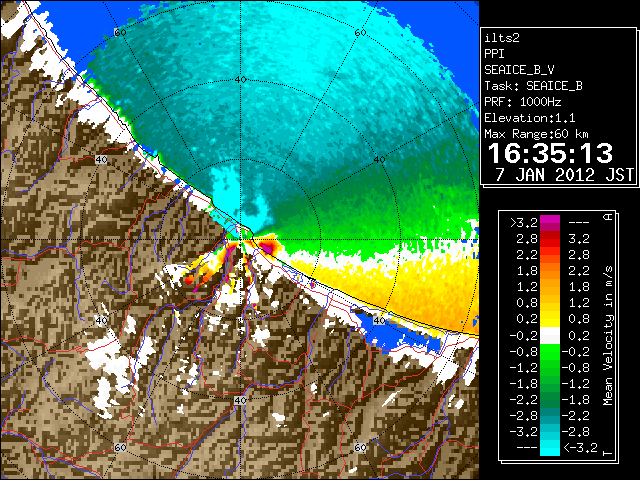Click the "PRF: 1000Hz" line

[x=523, y=102]
